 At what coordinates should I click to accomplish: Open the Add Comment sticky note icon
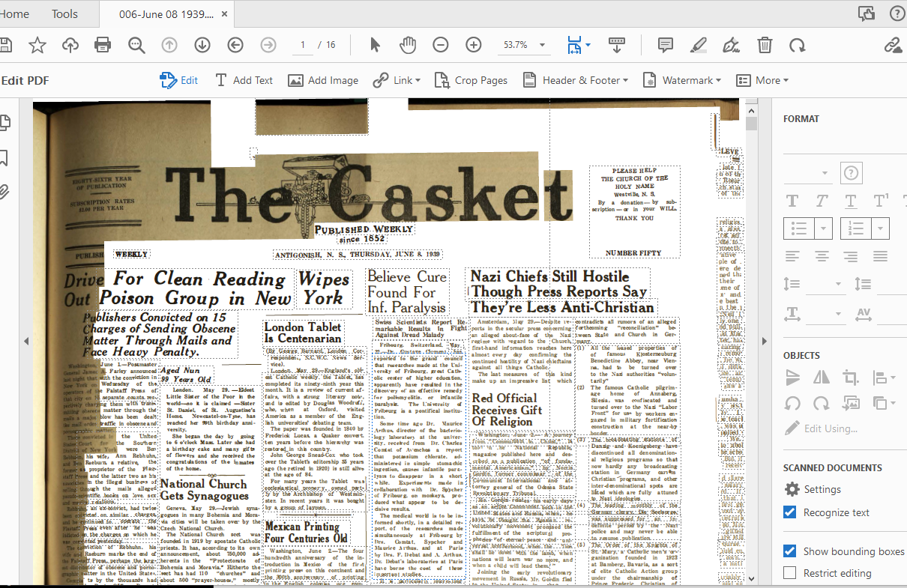click(x=665, y=45)
